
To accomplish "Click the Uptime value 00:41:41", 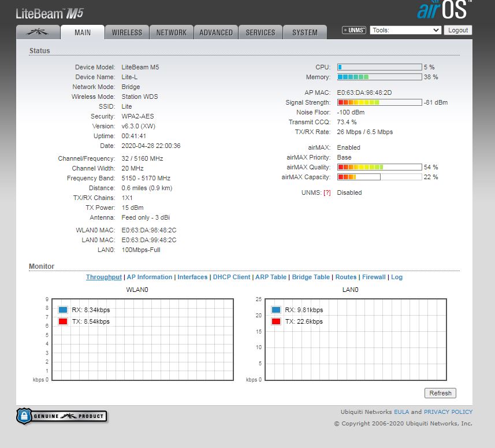I will pyautogui.click(x=134, y=136).
